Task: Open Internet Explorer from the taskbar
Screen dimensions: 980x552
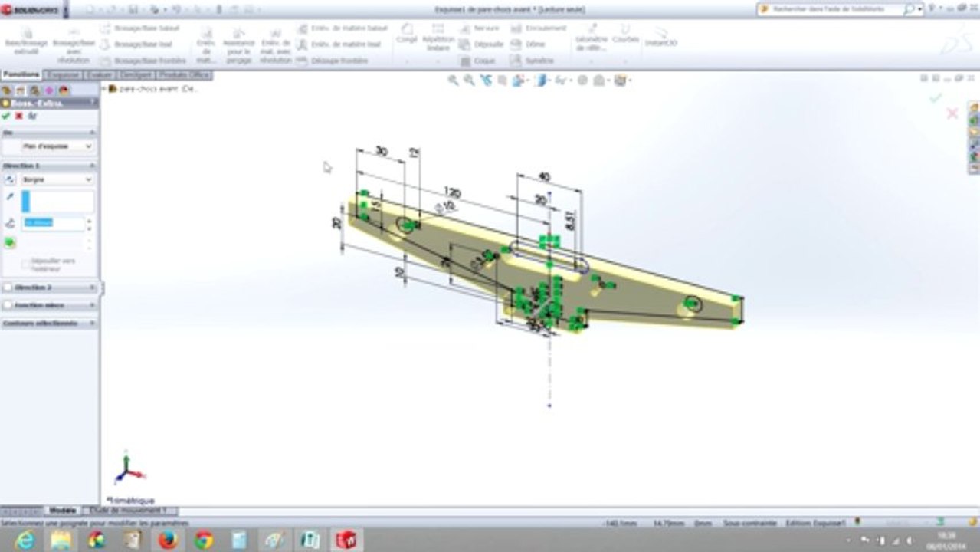Action: click(x=24, y=540)
